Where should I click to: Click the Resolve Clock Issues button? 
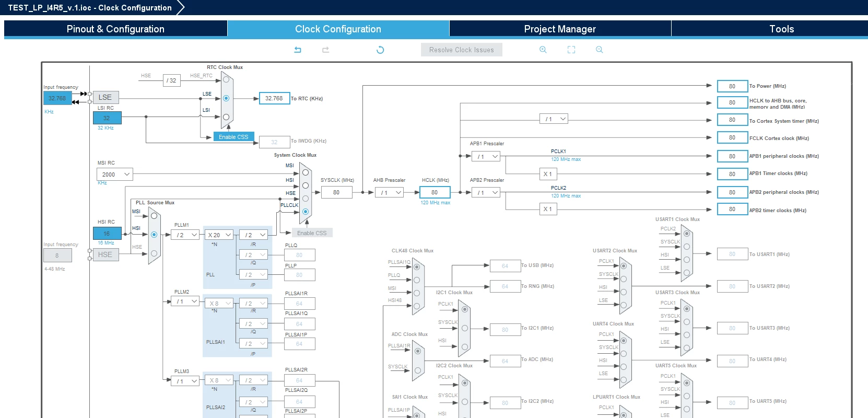coord(462,50)
